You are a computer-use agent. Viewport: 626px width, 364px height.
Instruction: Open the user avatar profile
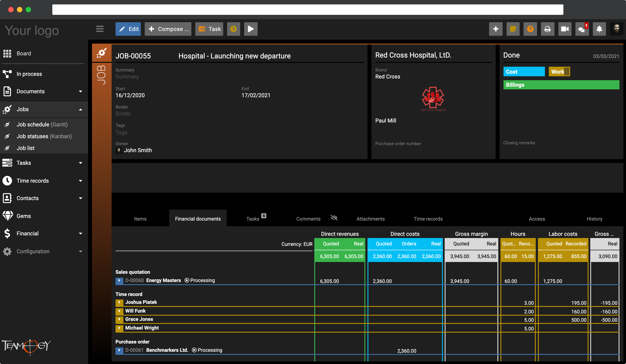616,29
